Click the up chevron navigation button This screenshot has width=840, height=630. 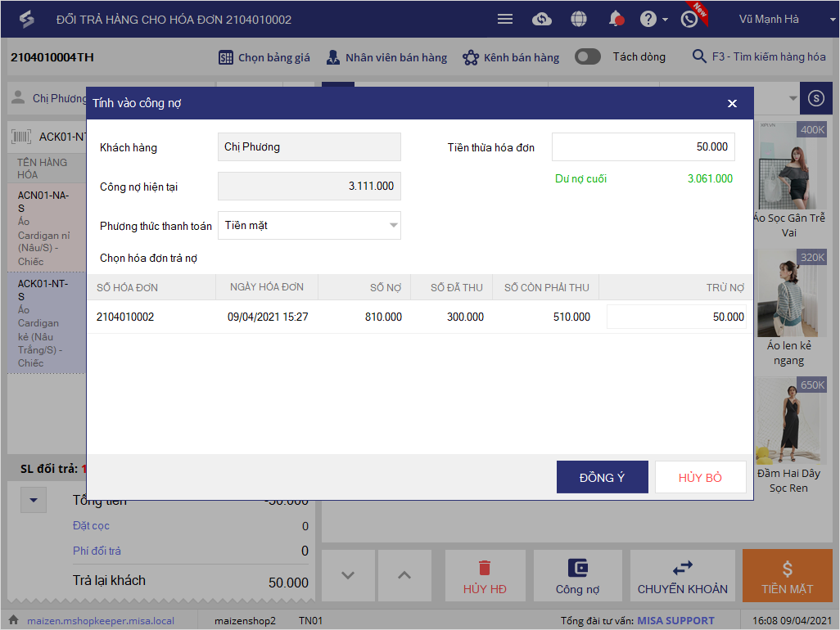point(404,575)
